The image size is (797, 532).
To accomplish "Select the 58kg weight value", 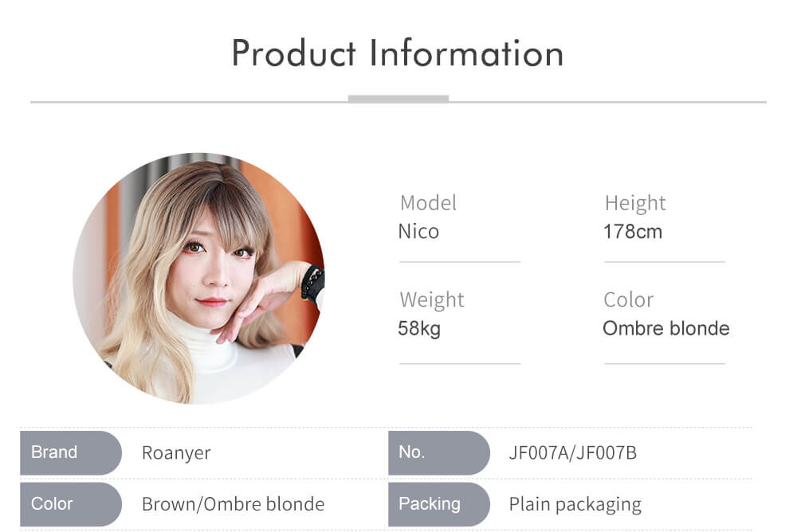I will pyautogui.click(x=419, y=329).
